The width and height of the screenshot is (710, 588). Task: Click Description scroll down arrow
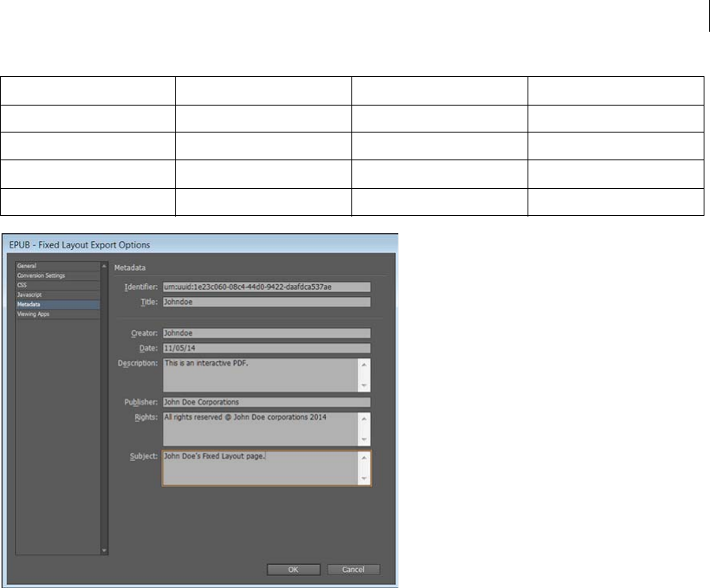(x=364, y=386)
